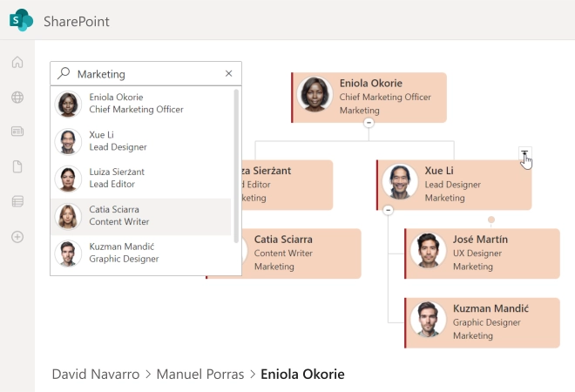Collapse reports under Eniola Okorie card
This screenshot has width=575, height=392.
point(369,123)
